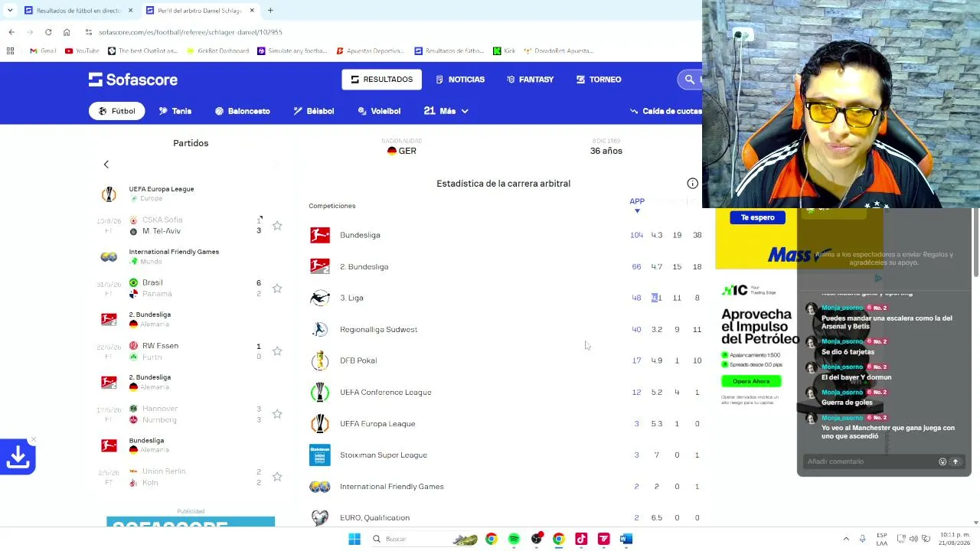The width and height of the screenshot is (980, 551).
Task: Favorite the Union Berlin vs Koln match
Action: tap(277, 477)
